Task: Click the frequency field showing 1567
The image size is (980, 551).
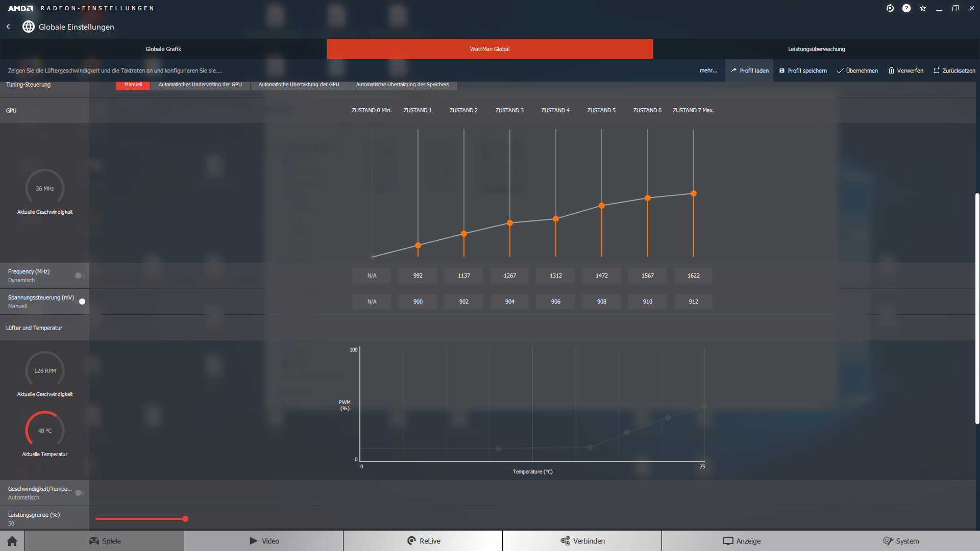Action: (x=648, y=275)
